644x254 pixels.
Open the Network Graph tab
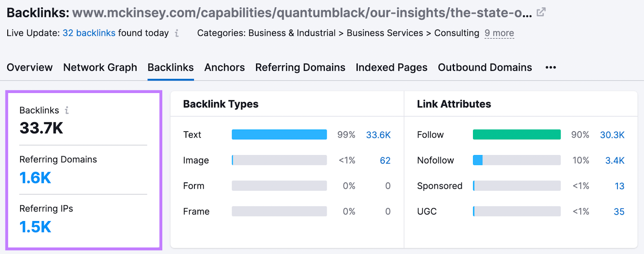[x=100, y=67]
